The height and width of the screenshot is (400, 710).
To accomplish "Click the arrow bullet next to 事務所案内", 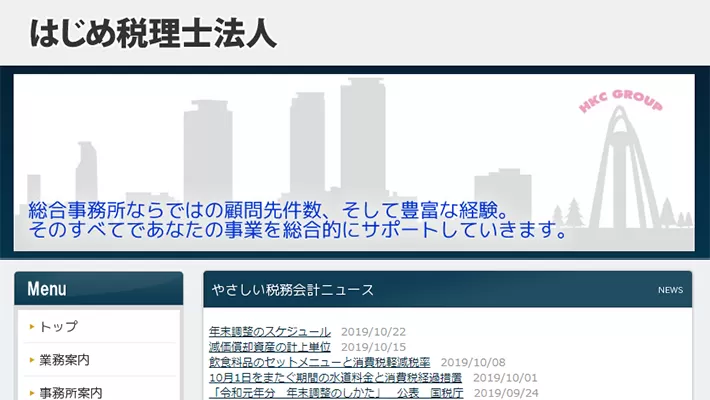I will [32, 392].
